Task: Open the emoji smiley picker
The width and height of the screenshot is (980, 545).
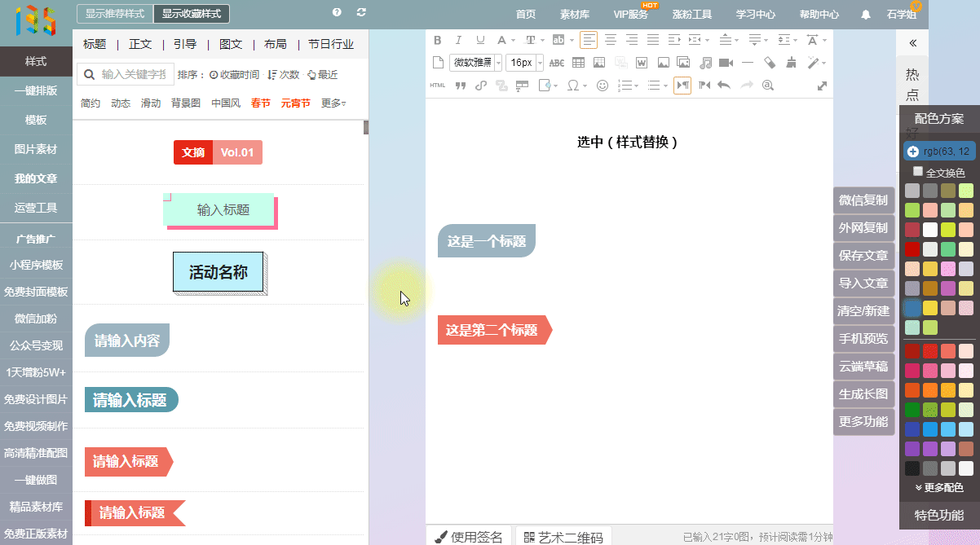Action: click(x=603, y=86)
